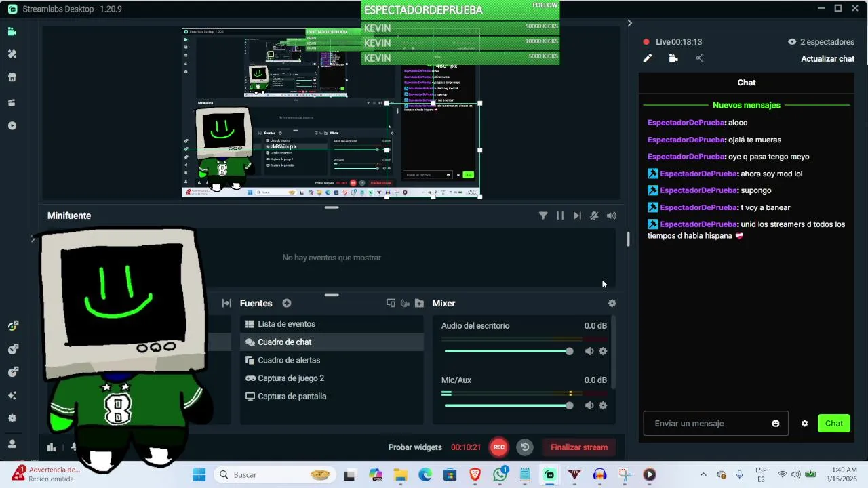This screenshot has height=488, width=868.
Task: Open Windows Start menu
Action: 199,475
